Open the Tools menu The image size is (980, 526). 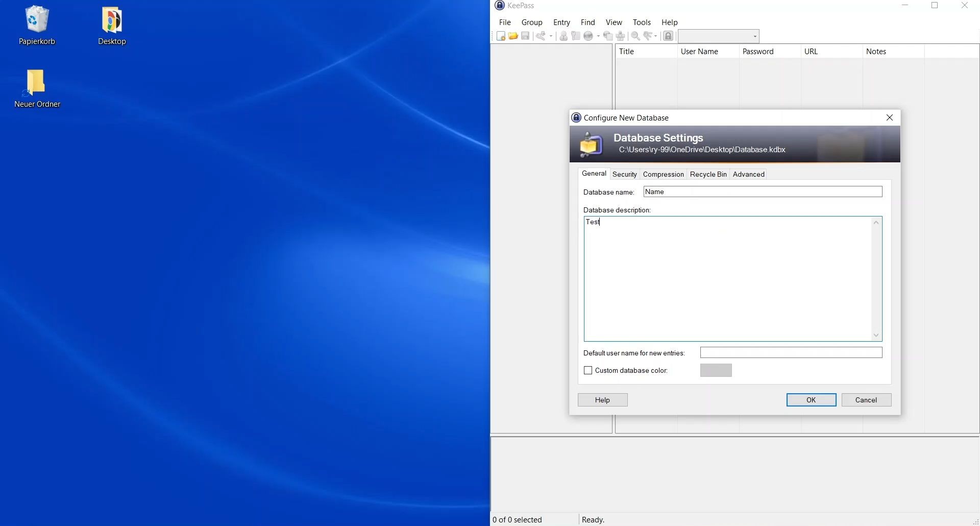click(x=641, y=22)
